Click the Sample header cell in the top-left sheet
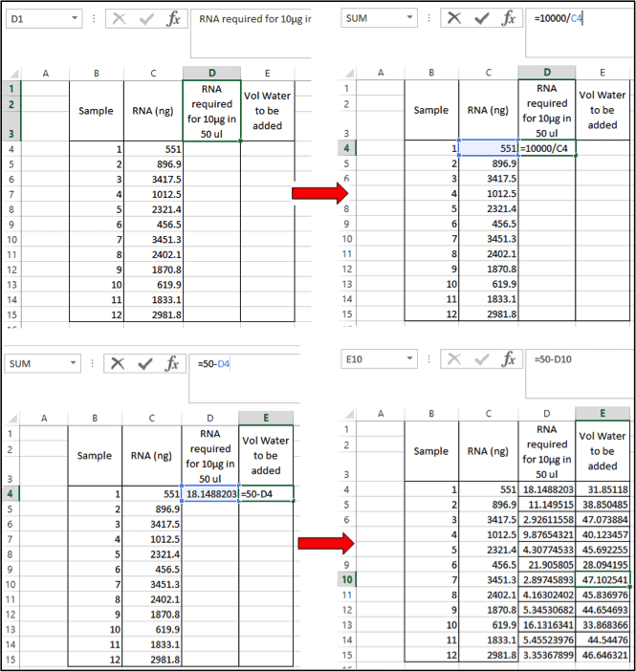 click(x=97, y=111)
